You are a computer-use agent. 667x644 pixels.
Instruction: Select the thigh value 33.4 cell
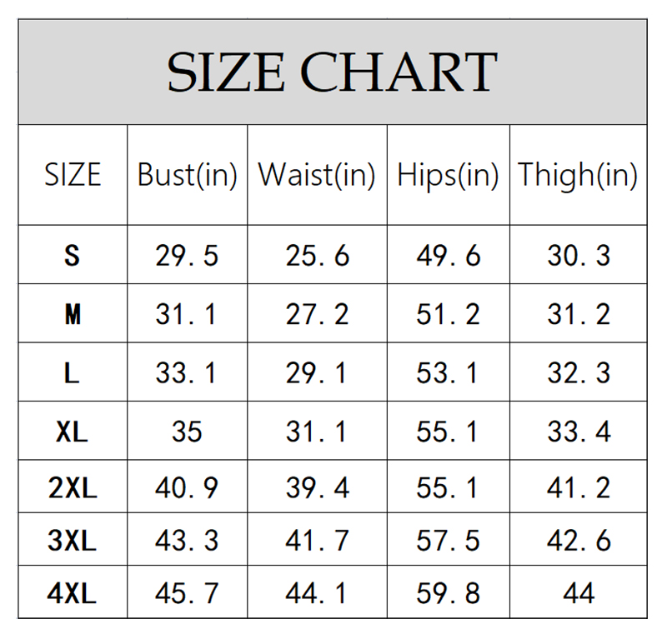tap(578, 431)
